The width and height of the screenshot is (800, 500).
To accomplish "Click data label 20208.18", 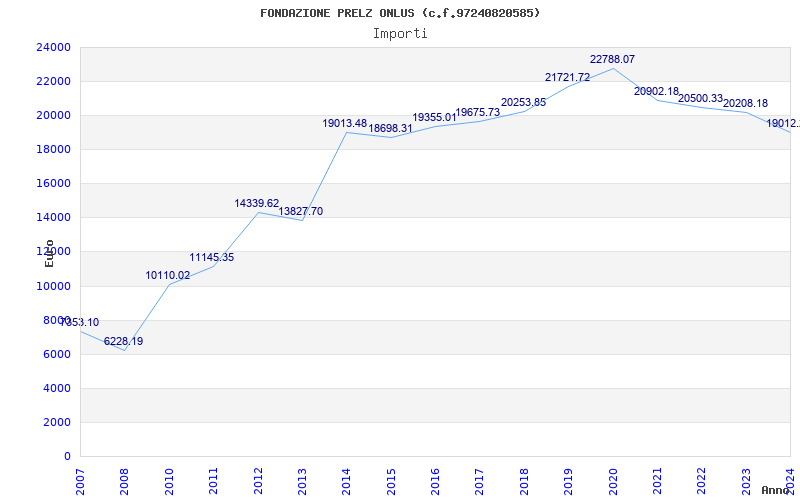I will (745, 104).
